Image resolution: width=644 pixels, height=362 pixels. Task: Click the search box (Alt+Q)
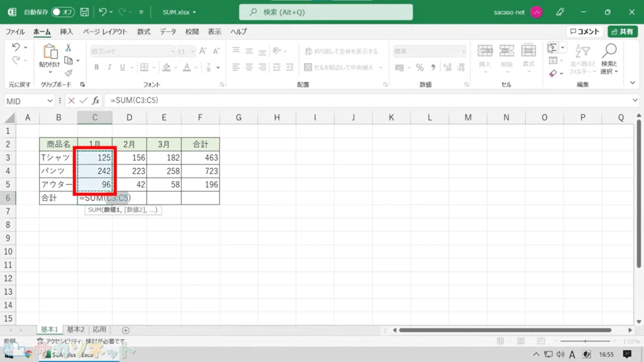[x=326, y=13]
